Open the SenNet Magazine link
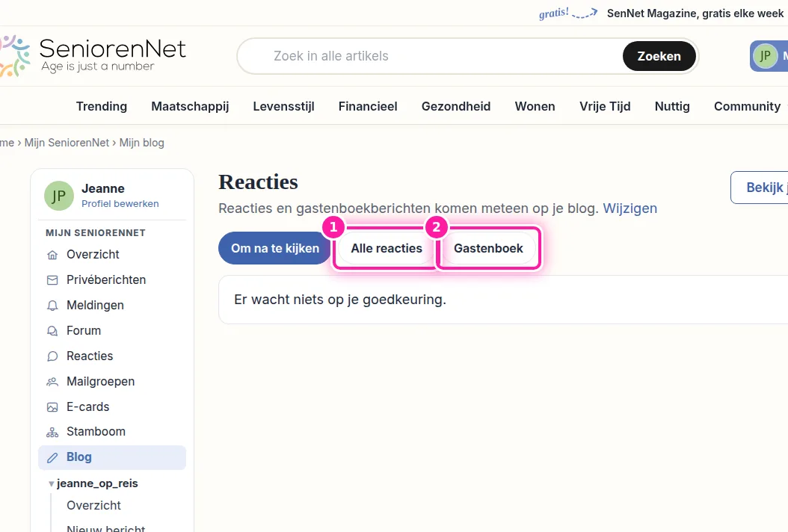The height and width of the screenshot is (532, 788). coord(695,13)
